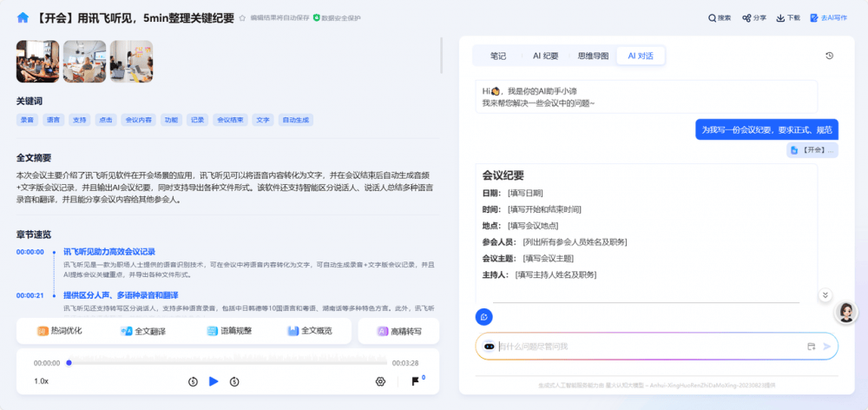Apply discourse cleanup (语篇规整)
868x410 pixels.
[x=229, y=331]
